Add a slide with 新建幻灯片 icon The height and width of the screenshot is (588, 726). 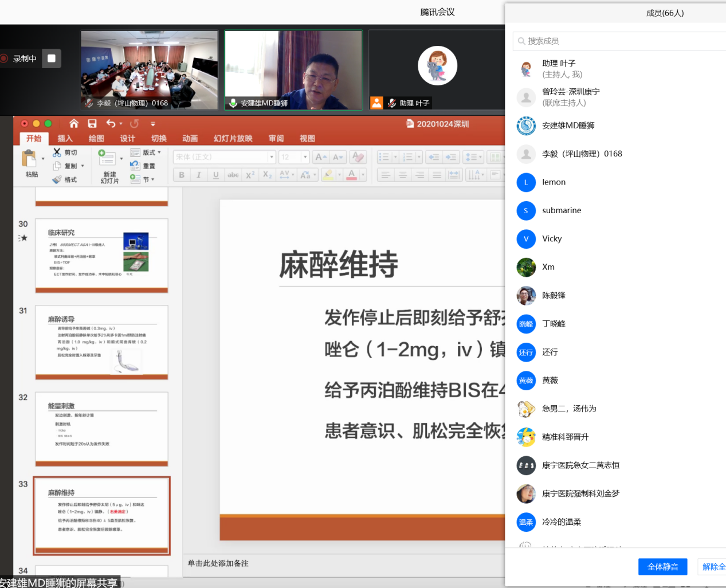(107, 158)
